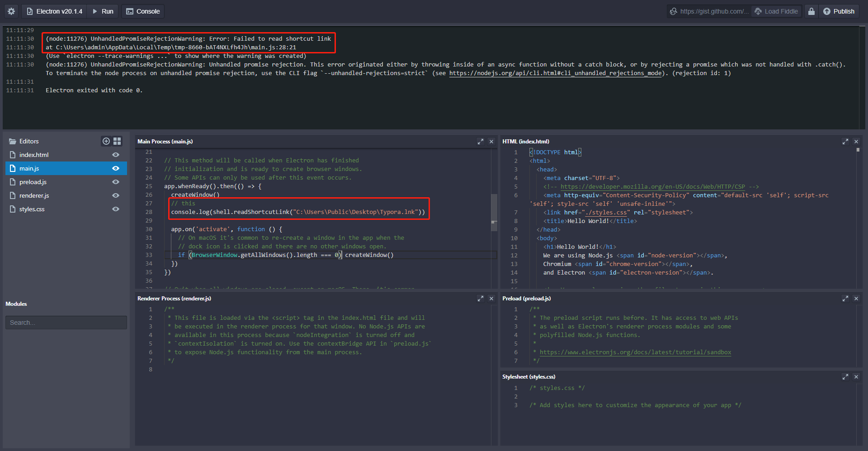
Task: Maximize the Preload panel
Action: (x=845, y=299)
